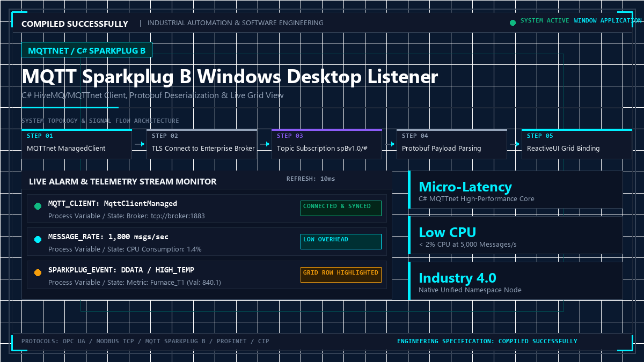Open Step 04 Protobuf Payload Parsing card
The image size is (644, 362).
tap(452, 144)
